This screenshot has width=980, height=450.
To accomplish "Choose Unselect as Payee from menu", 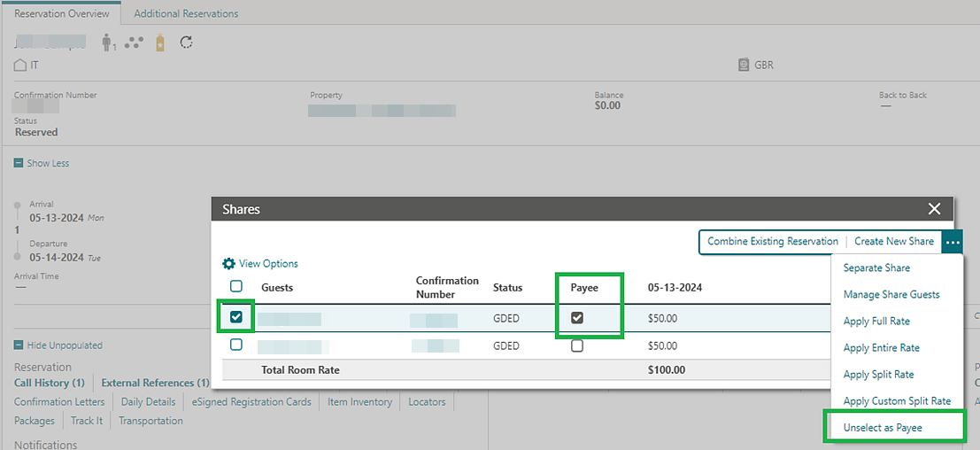I will tap(883, 428).
